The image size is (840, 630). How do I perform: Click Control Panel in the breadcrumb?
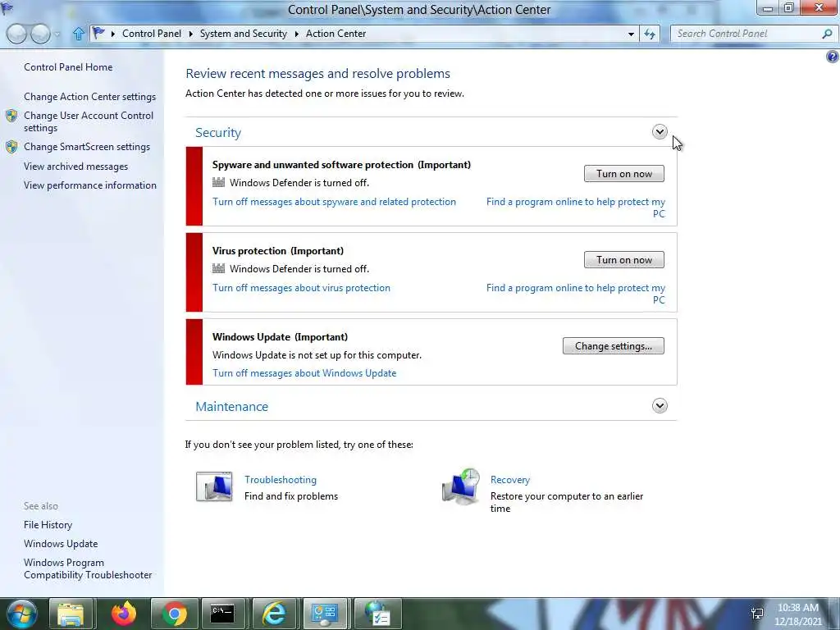tap(152, 34)
